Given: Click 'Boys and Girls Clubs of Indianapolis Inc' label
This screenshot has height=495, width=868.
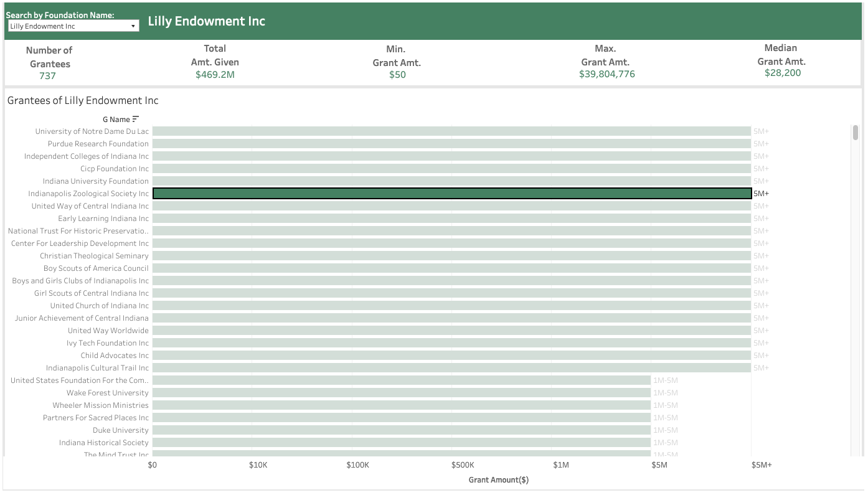Looking at the screenshot, I should (81, 281).
